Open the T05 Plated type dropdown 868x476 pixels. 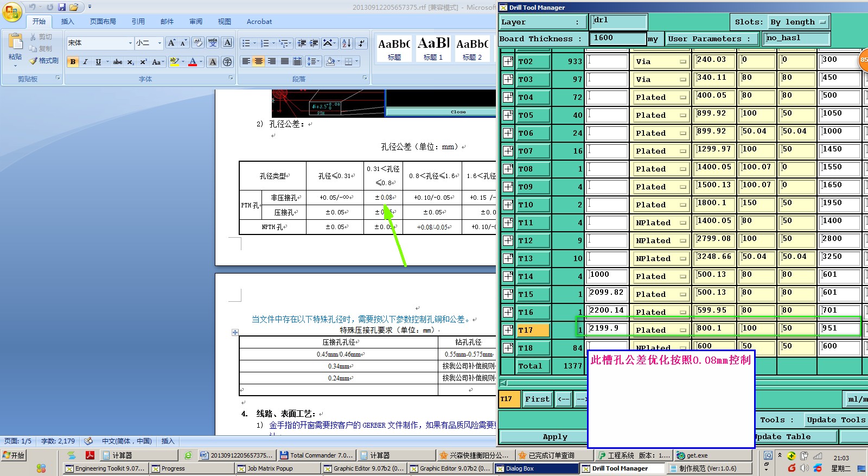click(661, 115)
